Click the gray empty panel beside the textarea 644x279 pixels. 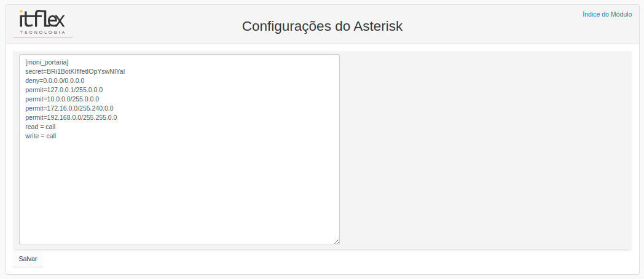click(485, 150)
